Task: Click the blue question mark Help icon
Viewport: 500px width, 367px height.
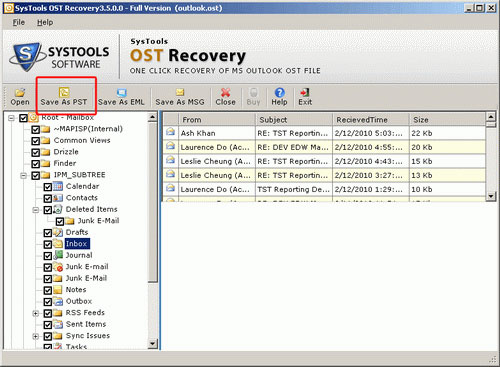Action: tap(279, 92)
